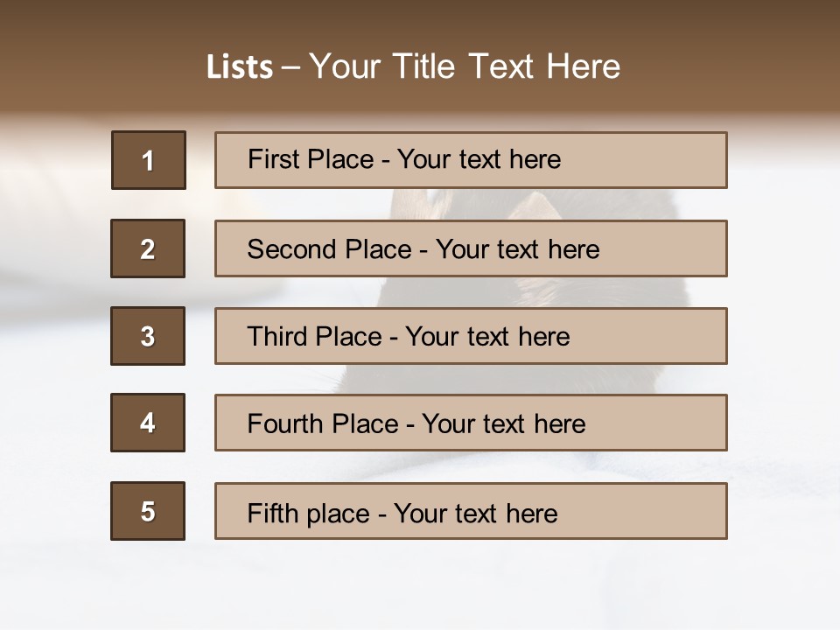The image size is (840, 630).
Task: Click the words "Fourth Place"
Action: pos(321,424)
